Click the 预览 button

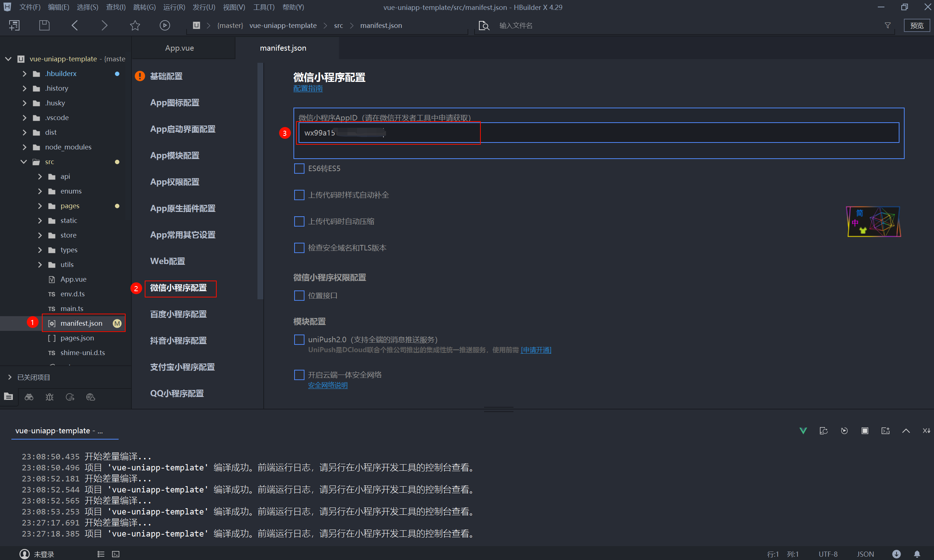(916, 25)
